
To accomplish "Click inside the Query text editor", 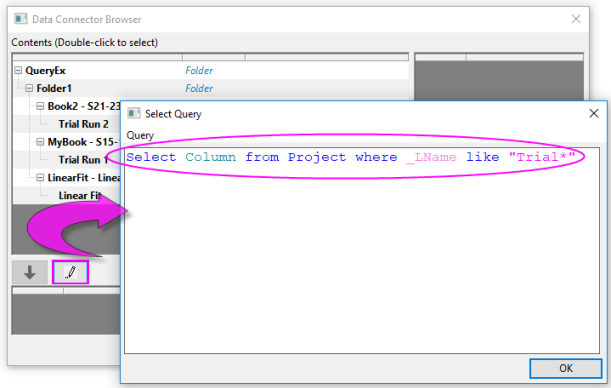I will click(x=362, y=250).
